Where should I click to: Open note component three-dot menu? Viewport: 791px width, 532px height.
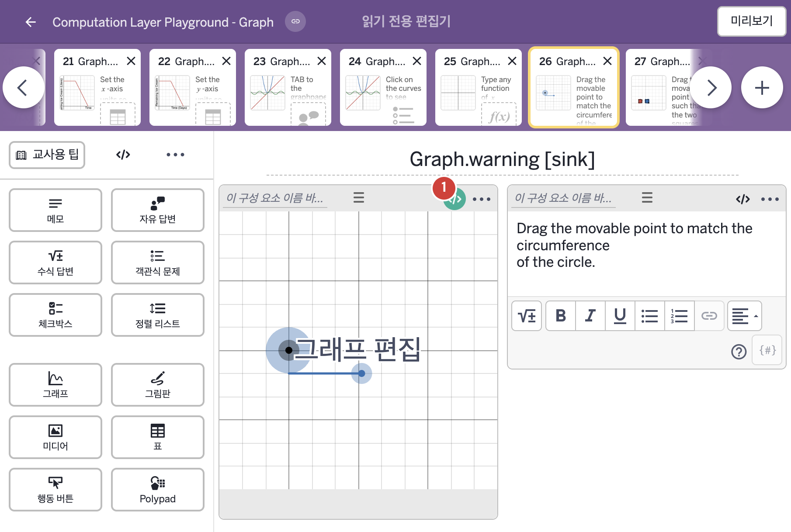770,199
